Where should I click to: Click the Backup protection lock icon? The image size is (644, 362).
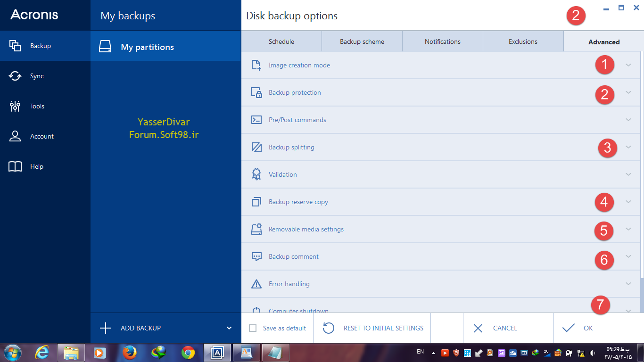[x=256, y=92]
